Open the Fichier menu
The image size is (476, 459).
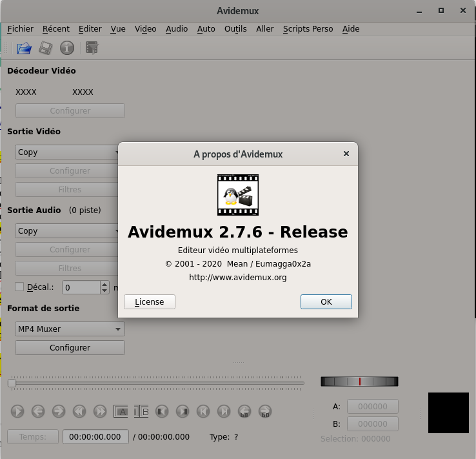point(21,29)
